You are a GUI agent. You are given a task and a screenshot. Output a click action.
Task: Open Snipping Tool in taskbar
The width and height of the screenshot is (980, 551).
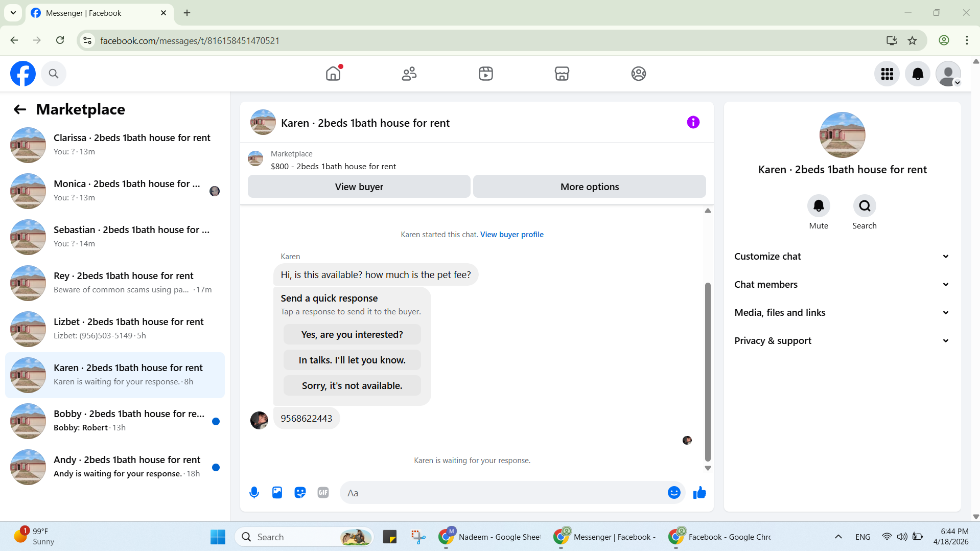[x=418, y=537]
